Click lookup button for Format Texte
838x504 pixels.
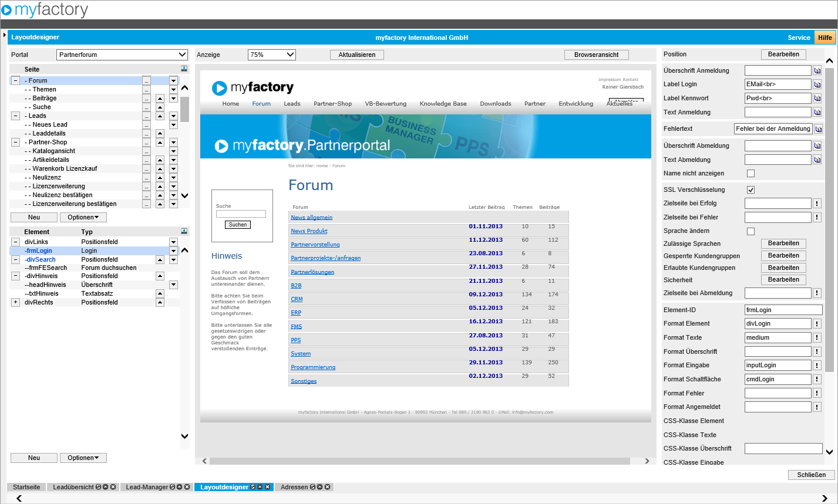coord(817,338)
